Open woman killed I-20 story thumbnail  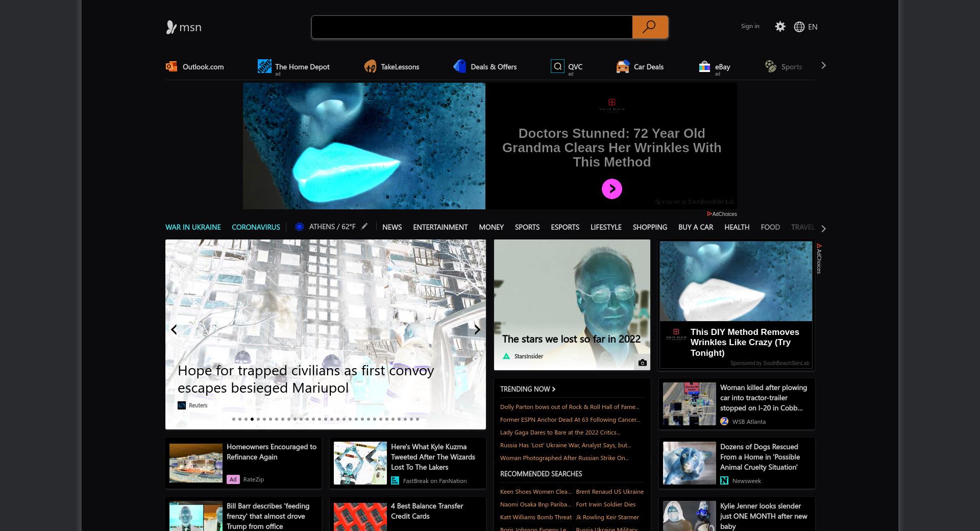[690, 404]
